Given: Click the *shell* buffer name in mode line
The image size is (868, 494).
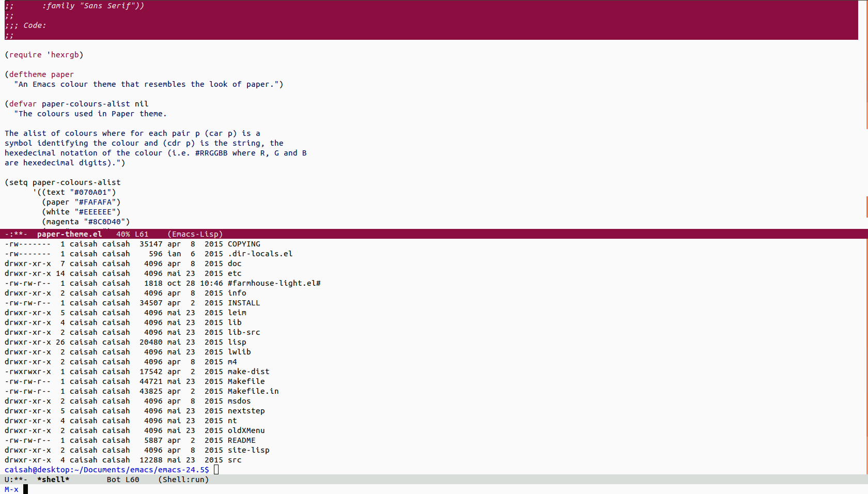Looking at the screenshot, I should (53, 480).
